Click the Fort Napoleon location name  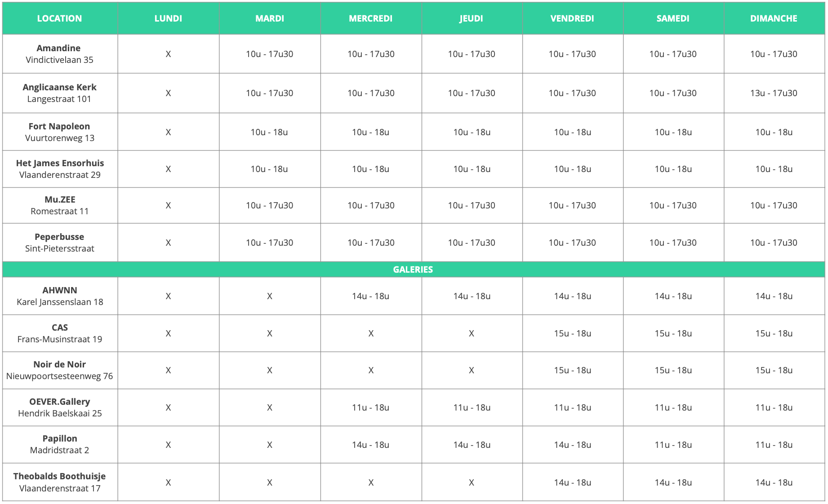[x=59, y=126]
